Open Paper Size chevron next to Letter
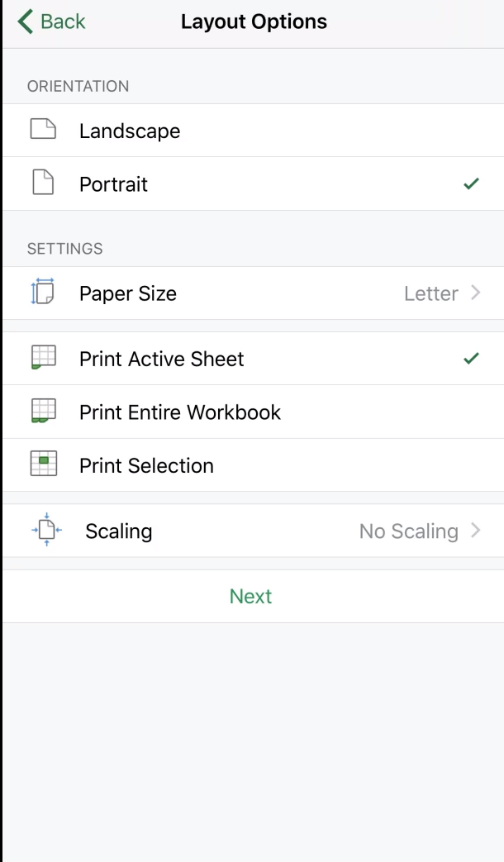 [x=476, y=293]
